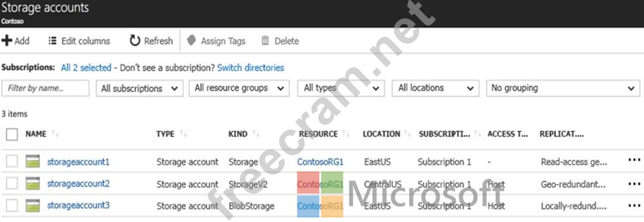Open storageaccount1 link
The height and width of the screenshot is (222, 644).
(79, 161)
